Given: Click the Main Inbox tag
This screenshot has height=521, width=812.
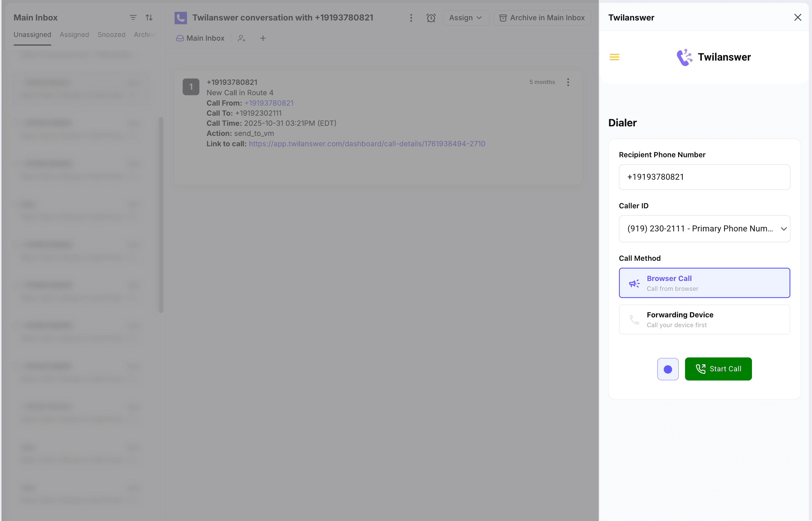Looking at the screenshot, I should pos(200,38).
